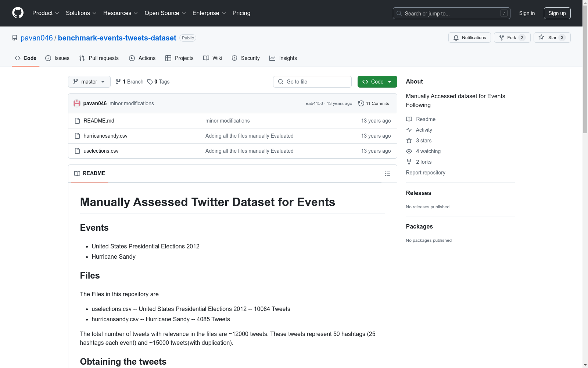Open the Releases heading link
The width and height of the screenshot is (588, 368).
[x=419, y=193]
